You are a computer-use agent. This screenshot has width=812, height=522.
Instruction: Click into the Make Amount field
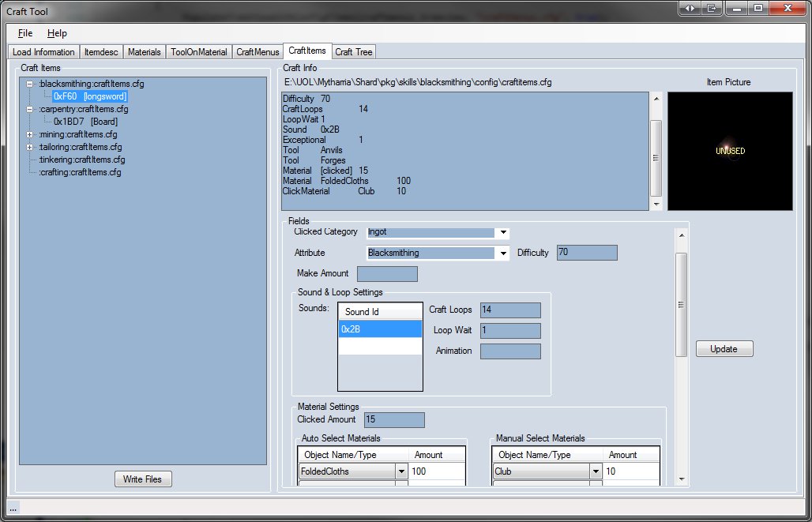(x=387, y=274)
